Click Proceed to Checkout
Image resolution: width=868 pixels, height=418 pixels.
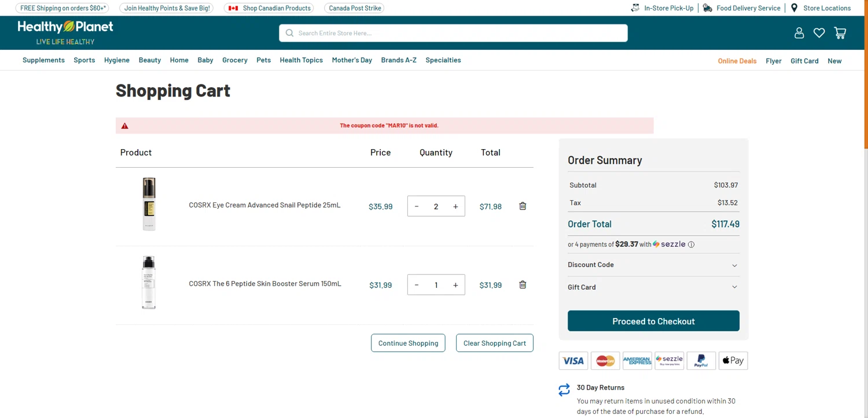click(653, 321)
